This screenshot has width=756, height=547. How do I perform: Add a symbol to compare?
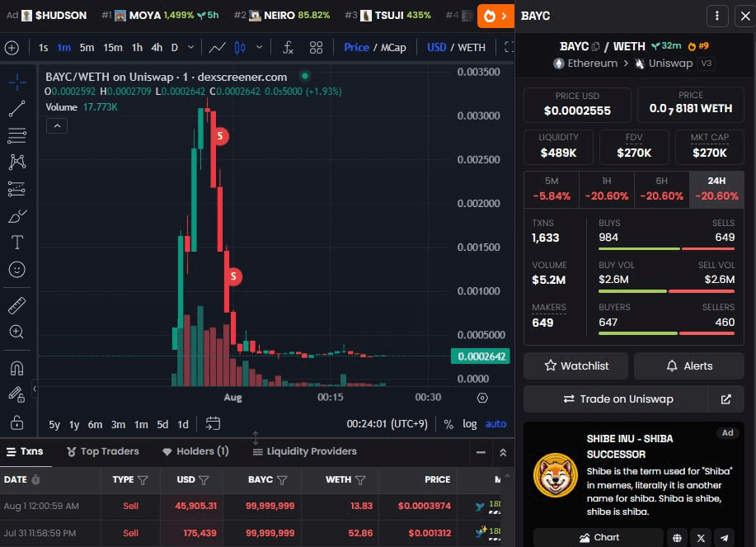tap(12, 47)
